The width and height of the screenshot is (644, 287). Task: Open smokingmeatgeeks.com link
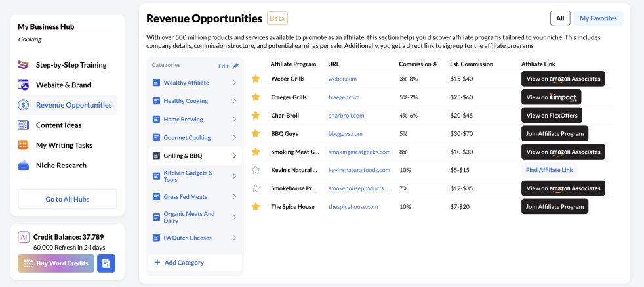click(x=359, y=152)
